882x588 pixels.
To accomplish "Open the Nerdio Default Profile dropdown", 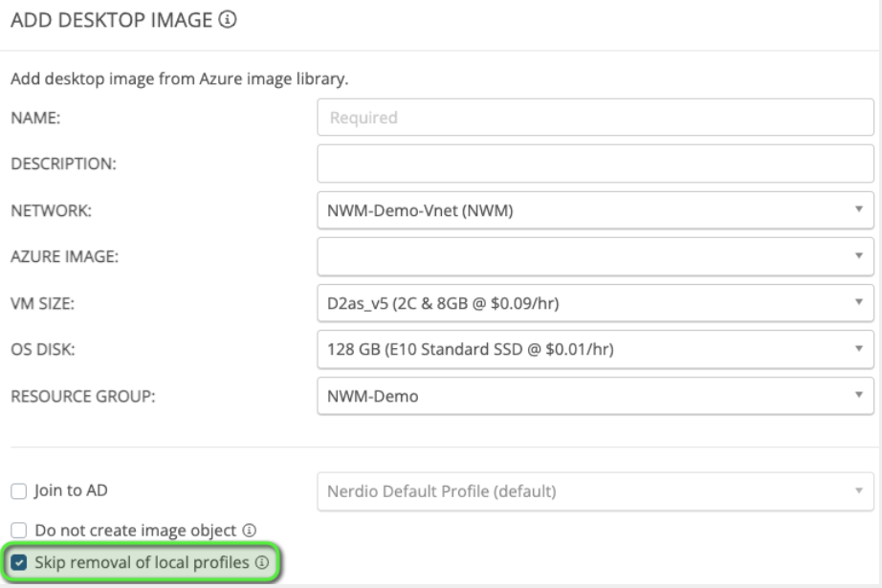I will point(595,492).
